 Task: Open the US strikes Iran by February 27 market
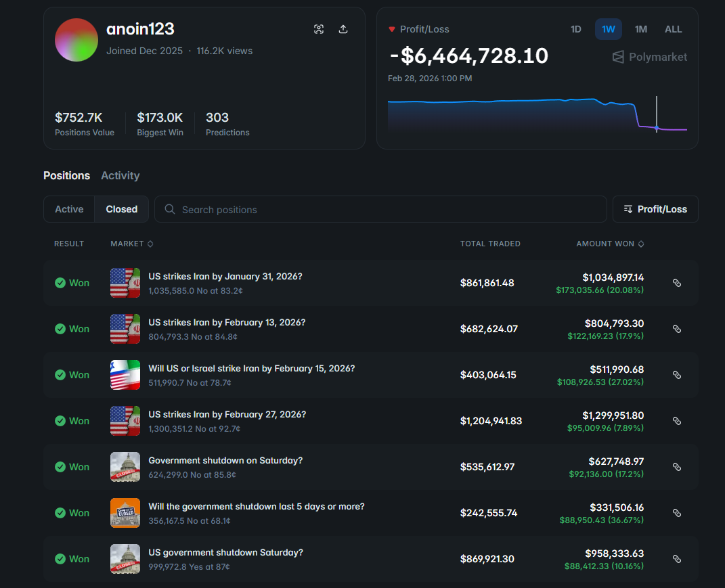(x=225, y=415)
